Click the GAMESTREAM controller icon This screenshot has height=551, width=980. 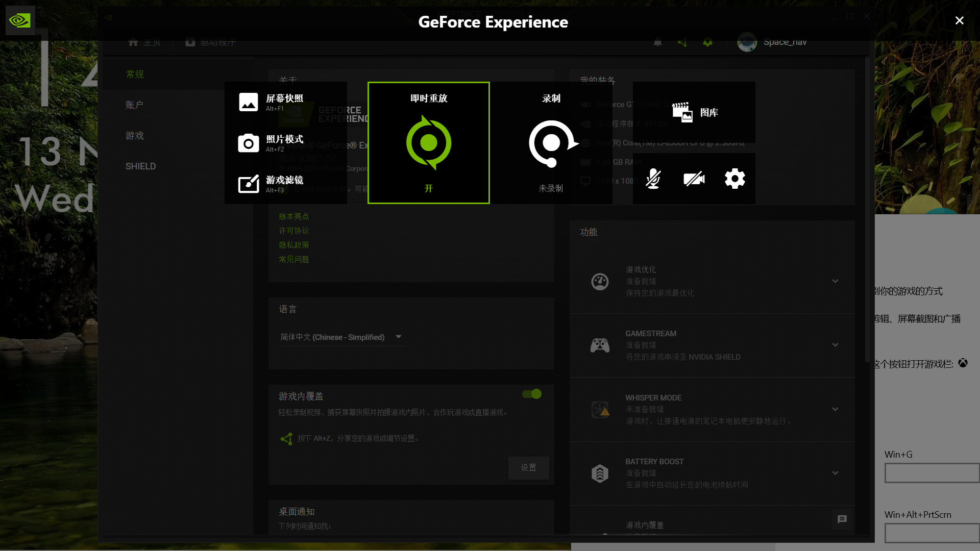[600, 345]
